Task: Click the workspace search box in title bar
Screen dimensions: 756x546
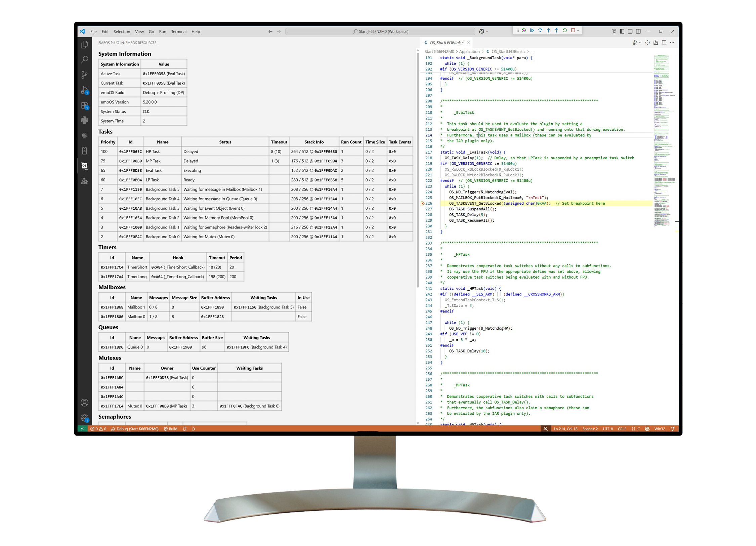Action: [x=380, y=32]
